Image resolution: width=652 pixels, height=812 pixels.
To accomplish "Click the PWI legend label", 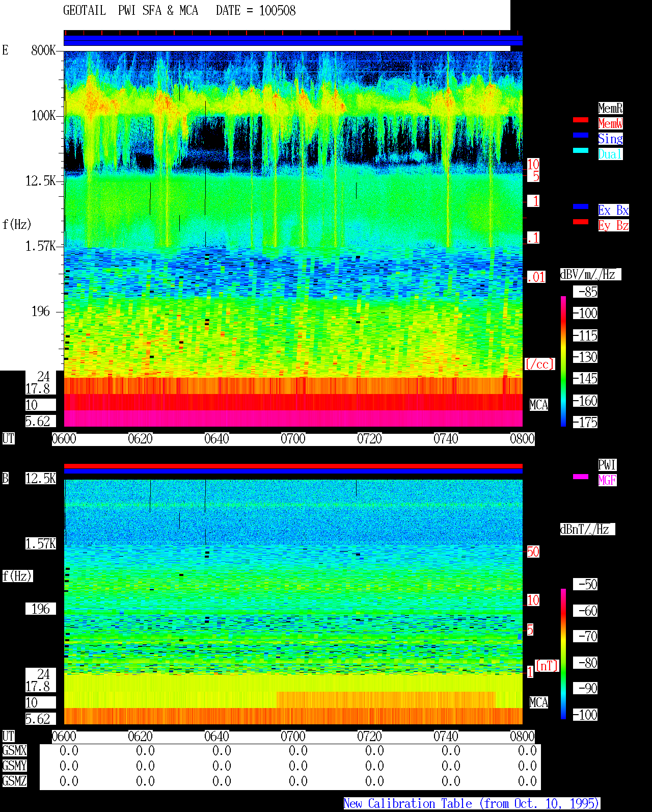I will pyautogui.click(x=607, y=465).
